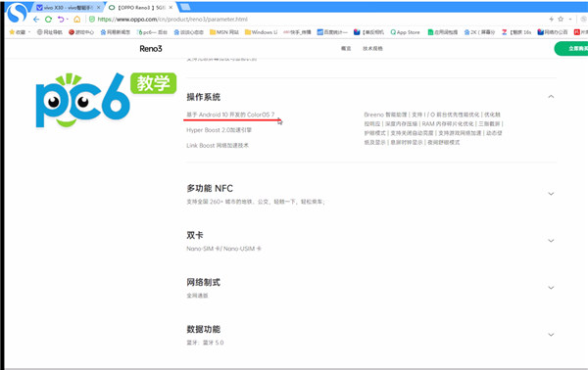This screenshot has height=370, width=588.
Task: Bookmark this page with the star icon
Action: [561, 19]
